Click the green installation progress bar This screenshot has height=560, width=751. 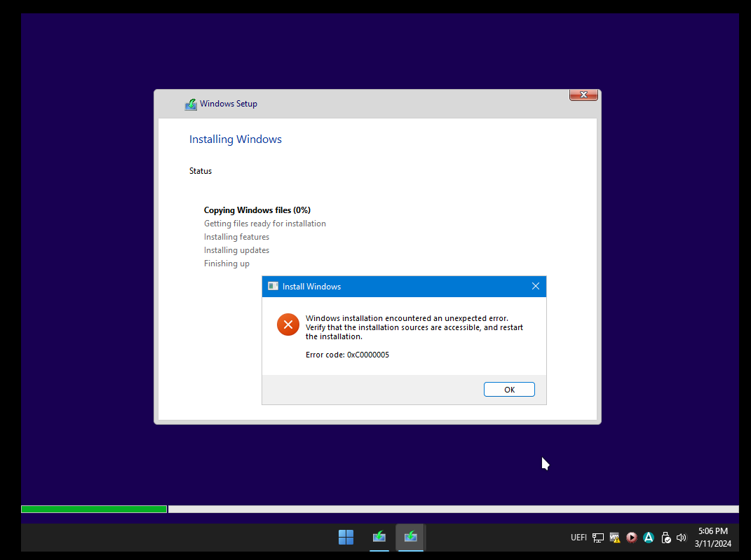[94, 510]
